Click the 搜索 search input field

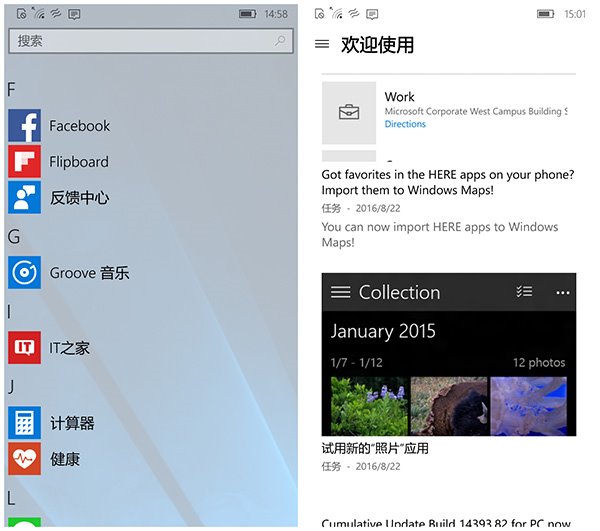tap(151, 41)
